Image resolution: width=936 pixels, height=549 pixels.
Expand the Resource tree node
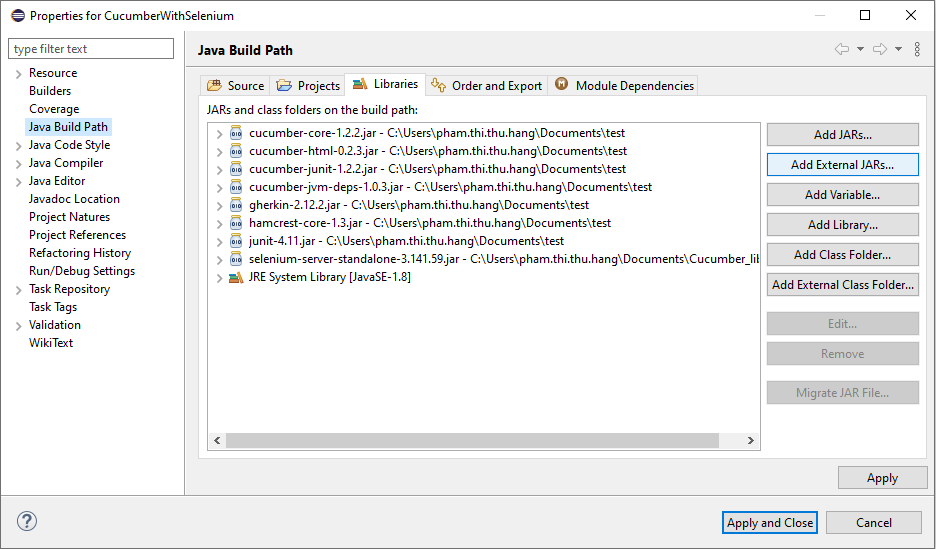[18, 73]
